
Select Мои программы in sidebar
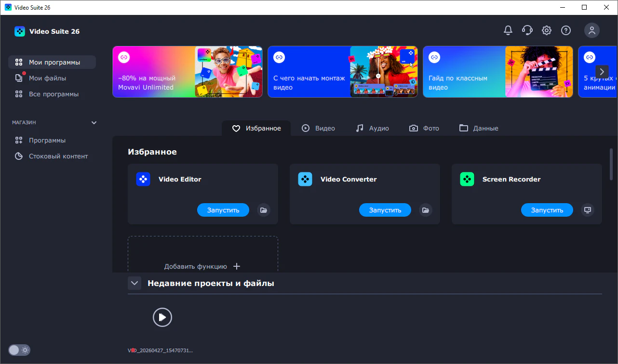(52, 62)
